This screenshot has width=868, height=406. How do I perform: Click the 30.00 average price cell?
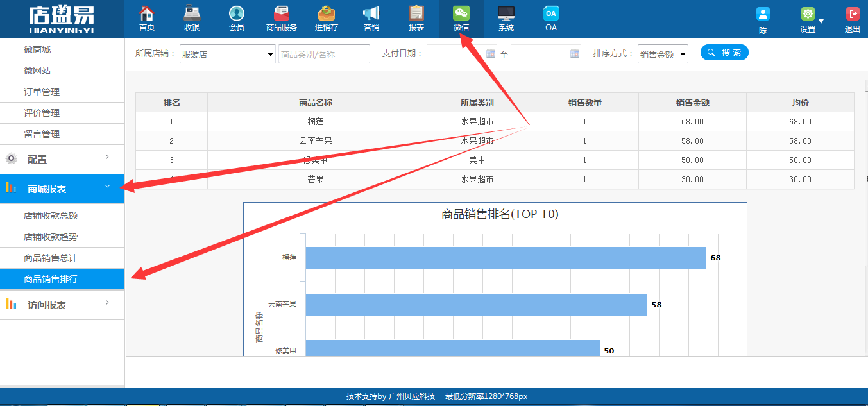click(801, 180)
